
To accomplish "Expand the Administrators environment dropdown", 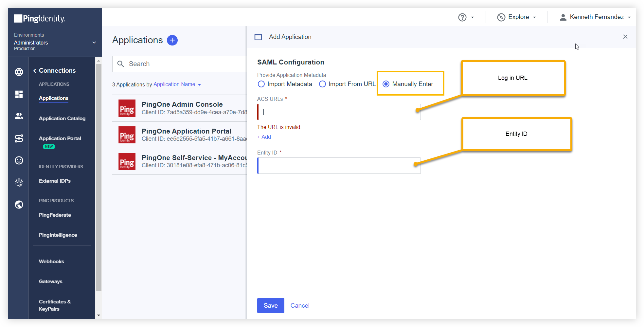I will click(x=94, y=43).
